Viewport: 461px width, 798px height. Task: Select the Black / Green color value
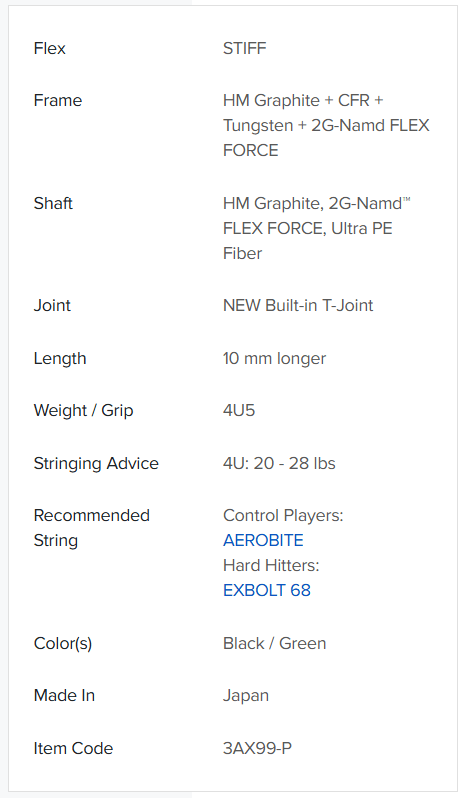point(274,643)
